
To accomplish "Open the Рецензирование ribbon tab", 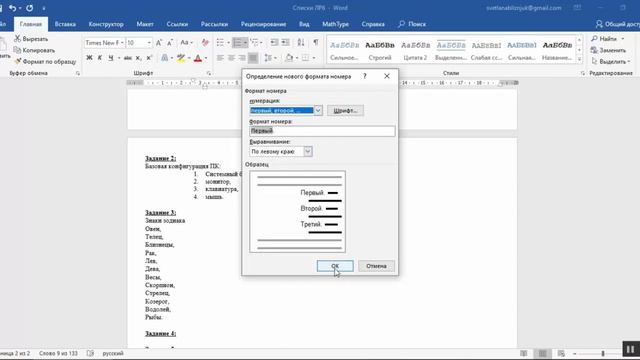I will (x=263, y=24).
